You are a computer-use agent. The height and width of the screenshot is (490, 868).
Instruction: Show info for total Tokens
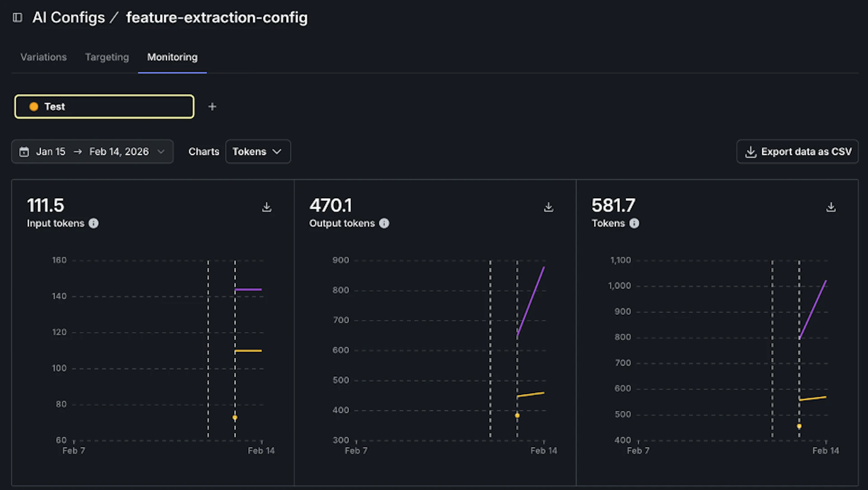tap(634, 224)
